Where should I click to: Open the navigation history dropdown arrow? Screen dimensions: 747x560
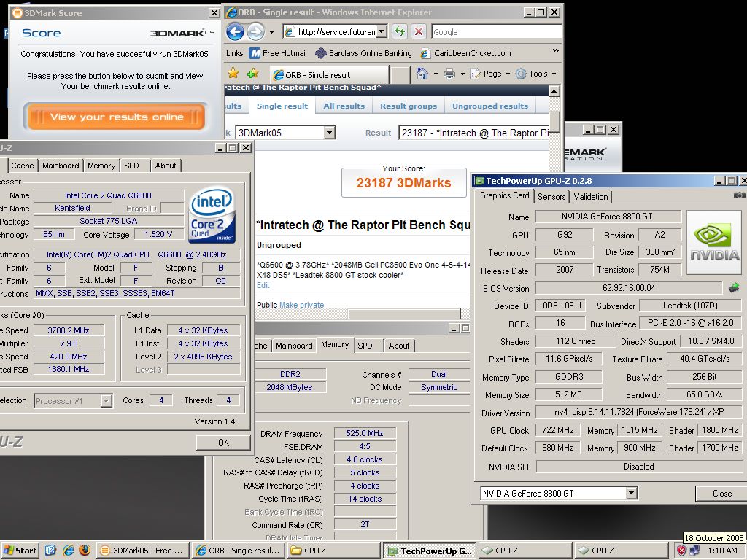point(271,32)
